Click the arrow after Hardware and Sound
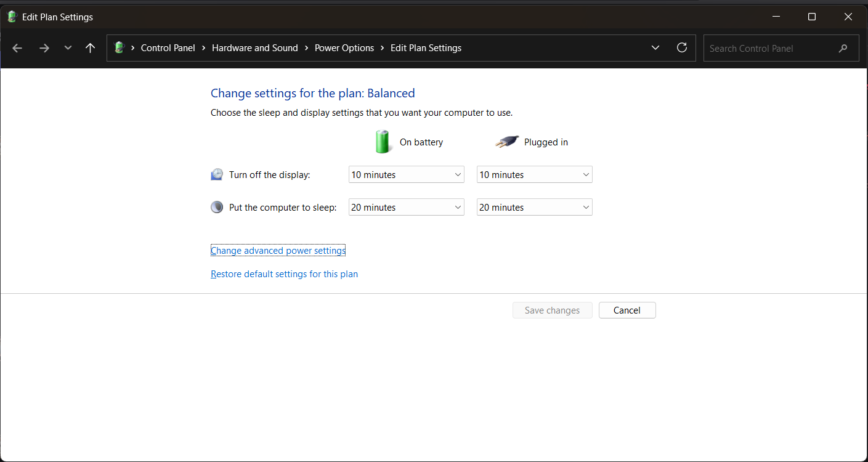Viewport: 868px width, 462px height. coord(307,48)
